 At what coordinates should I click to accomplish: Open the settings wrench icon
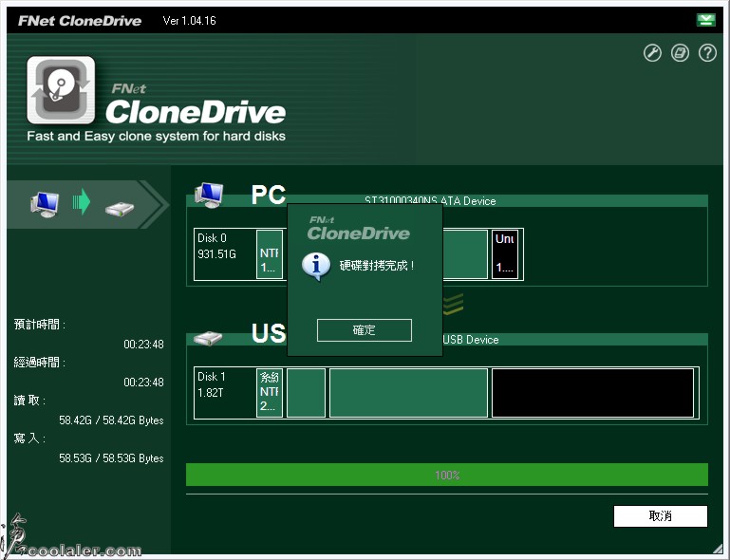pyautogui.click(x=652, y=53)
